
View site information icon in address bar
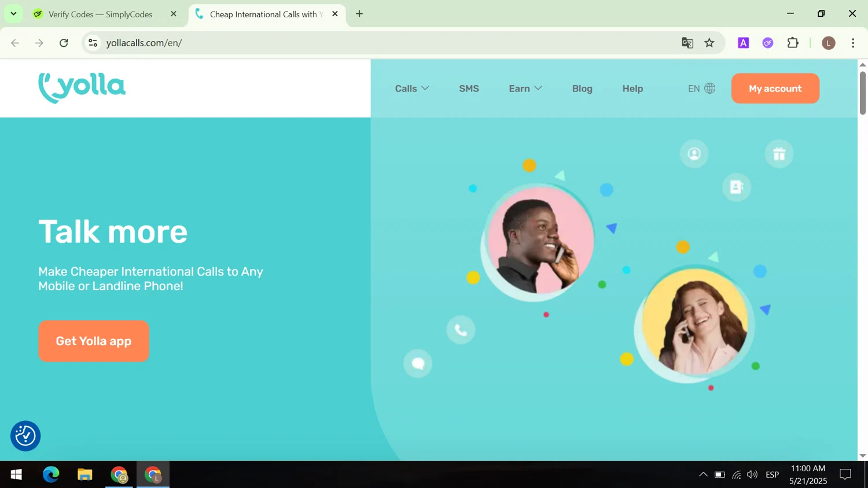click(93, 43)
